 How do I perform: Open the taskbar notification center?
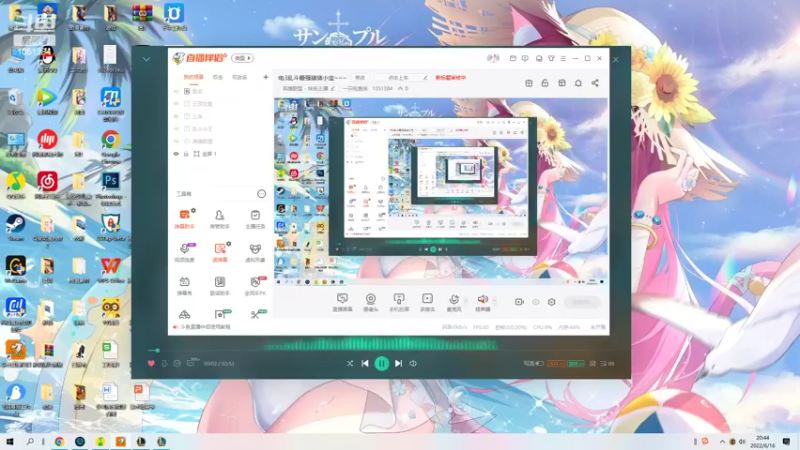(x=786, y=441)
